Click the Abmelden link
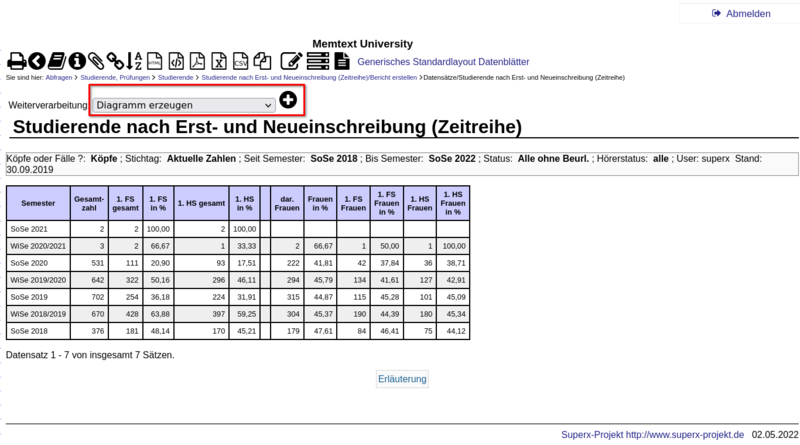 (x=748, y=14)
